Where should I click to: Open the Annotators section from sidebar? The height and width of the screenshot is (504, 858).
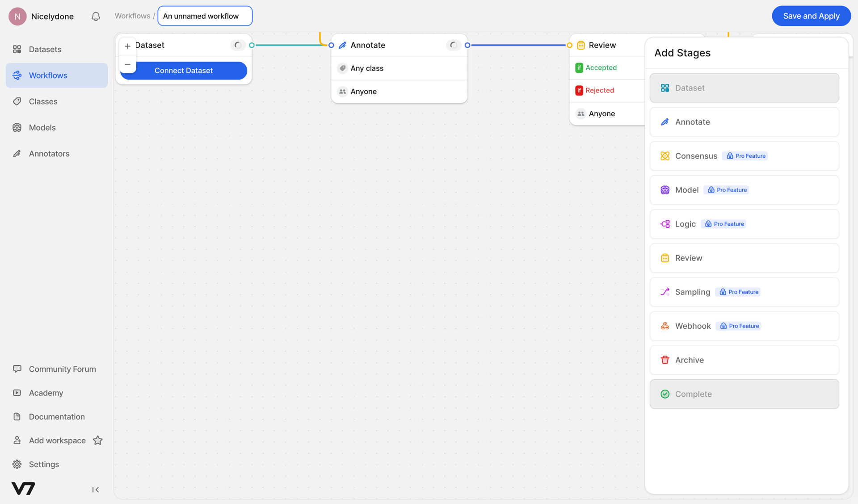tap(49, 153)
